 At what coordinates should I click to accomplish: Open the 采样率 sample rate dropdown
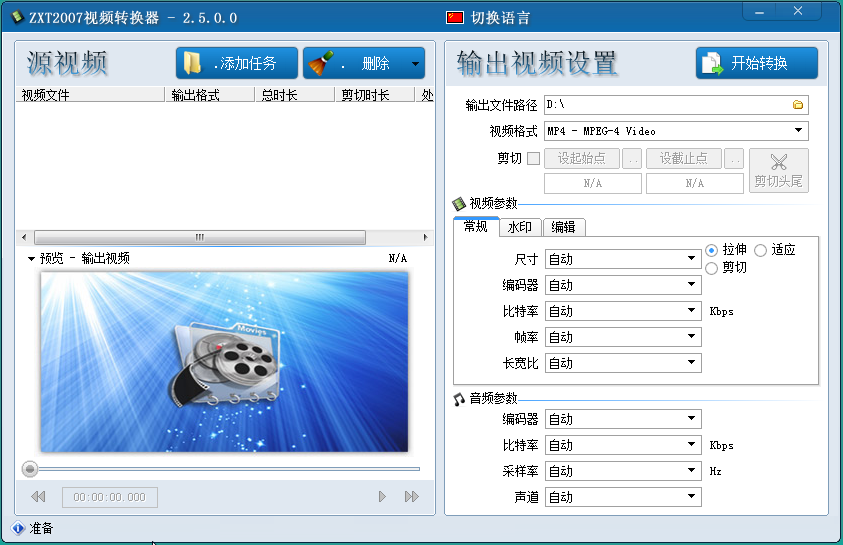623,471
